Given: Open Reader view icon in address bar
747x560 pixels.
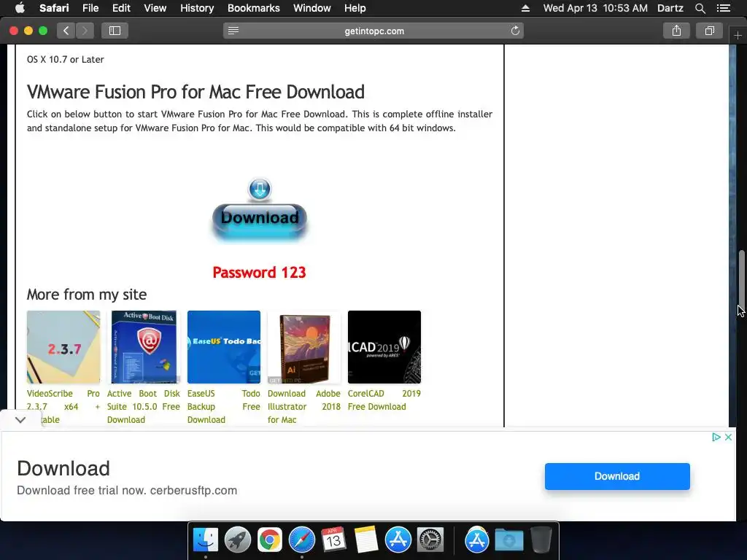Looking at the screenshot, I should (233, 31).
